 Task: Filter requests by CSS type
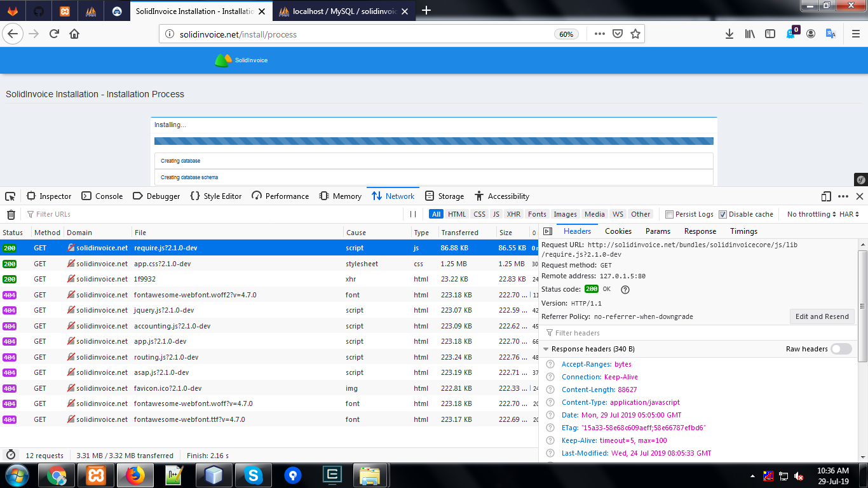(480, 214)
